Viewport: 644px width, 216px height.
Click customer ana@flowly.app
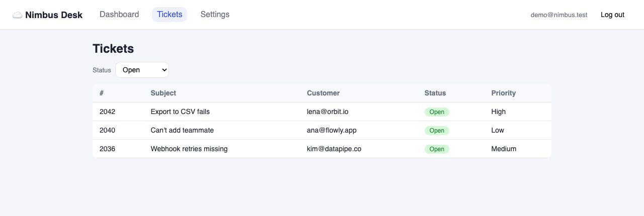pos(332,130)
